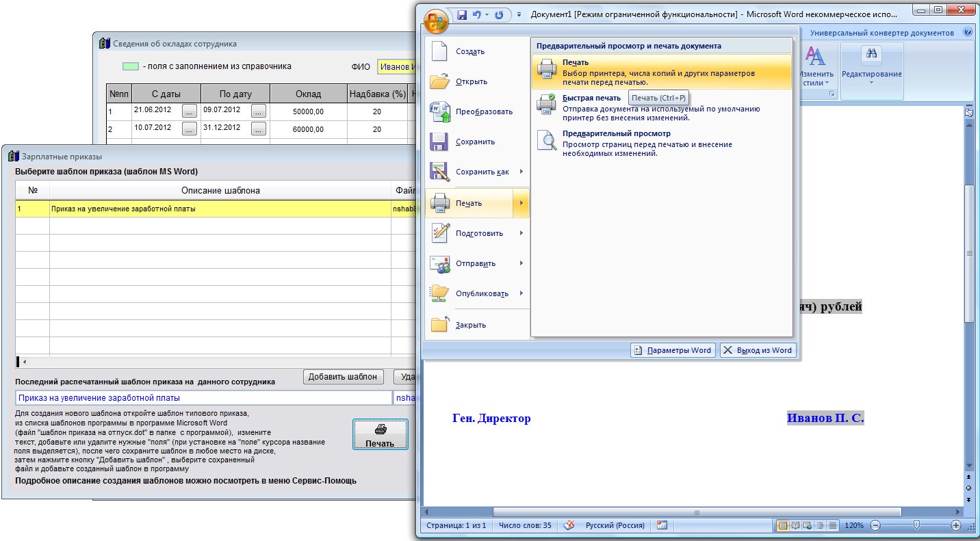
Task: Click the Zoom In plus button
Action: click(956, 525)
